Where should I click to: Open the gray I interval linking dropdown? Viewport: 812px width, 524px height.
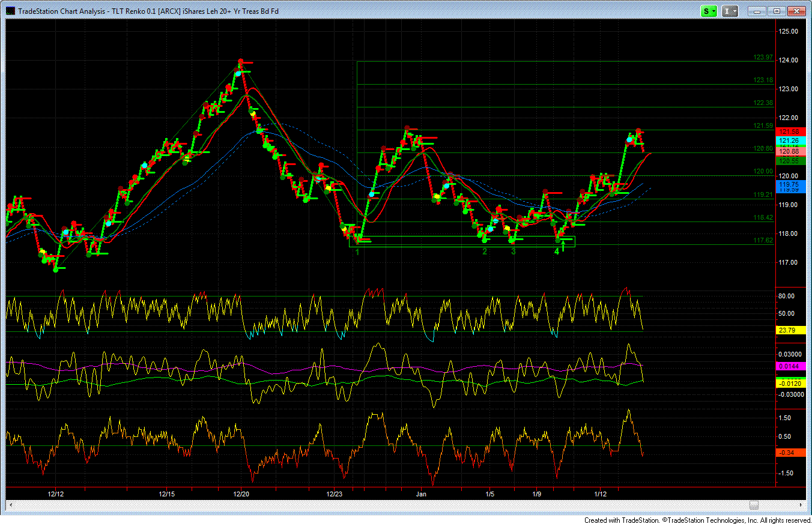(730, 11)
